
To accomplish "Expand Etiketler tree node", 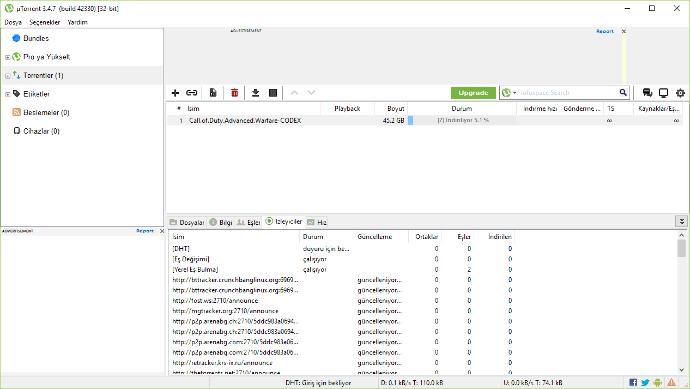I will (7, 94).
